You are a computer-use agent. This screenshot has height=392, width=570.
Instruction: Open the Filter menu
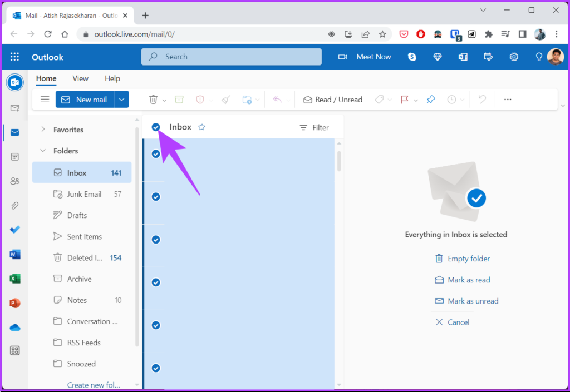pos(314,128)
